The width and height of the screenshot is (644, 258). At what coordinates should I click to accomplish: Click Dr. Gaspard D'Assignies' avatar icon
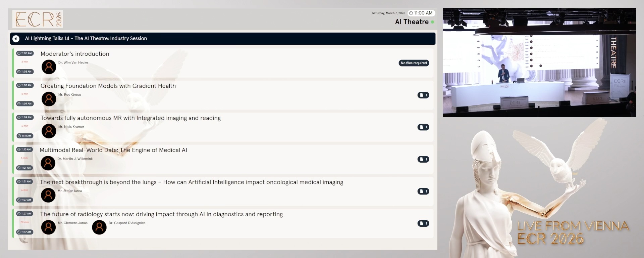click(x=99, y=227)
